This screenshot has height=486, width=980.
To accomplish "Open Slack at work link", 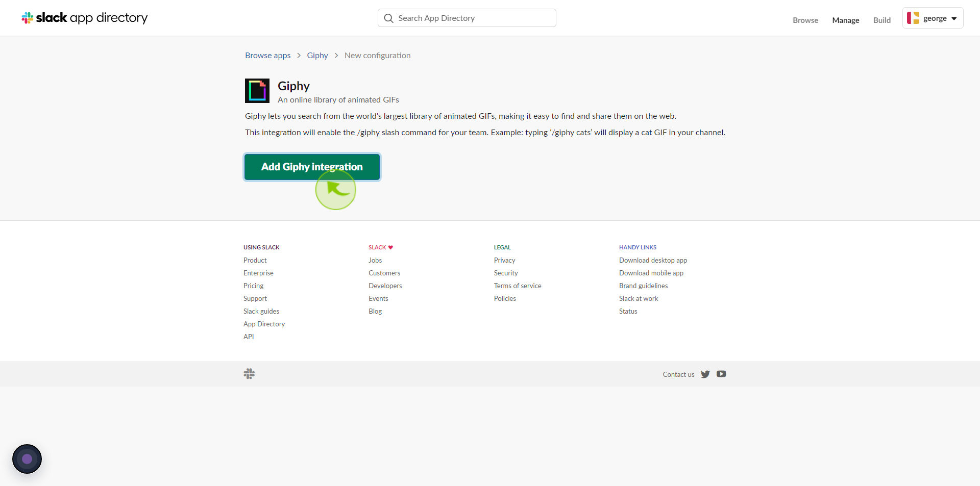I will point(639,298).
